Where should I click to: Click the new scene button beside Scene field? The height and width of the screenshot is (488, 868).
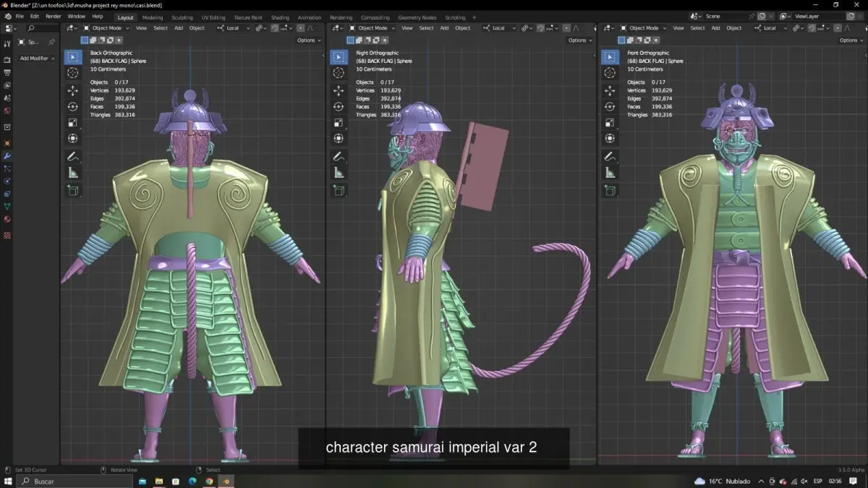(762, 16)
